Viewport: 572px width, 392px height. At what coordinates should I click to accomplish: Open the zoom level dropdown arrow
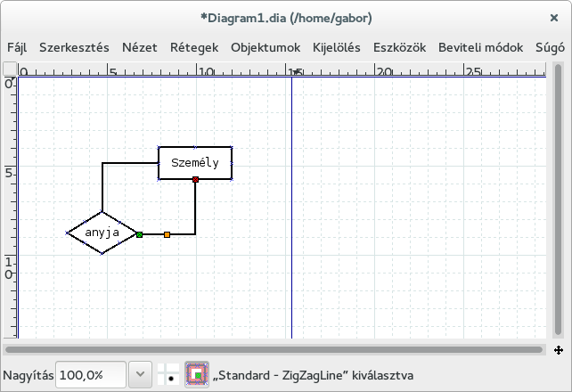140,375
